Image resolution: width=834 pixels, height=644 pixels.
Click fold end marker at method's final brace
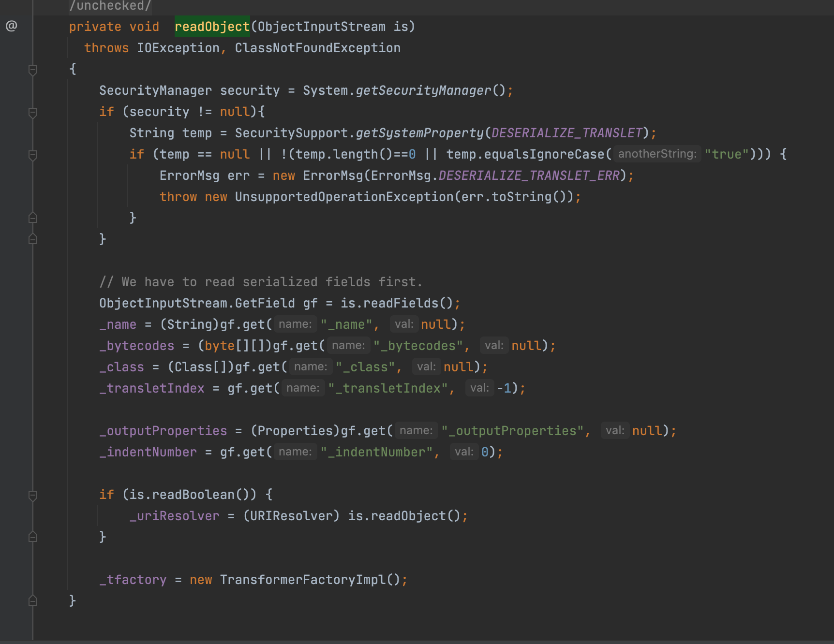point(33,601)
